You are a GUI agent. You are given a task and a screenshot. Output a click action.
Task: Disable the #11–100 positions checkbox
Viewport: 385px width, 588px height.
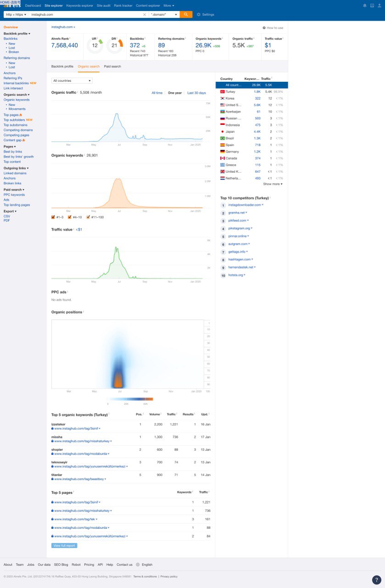point(88,217)
